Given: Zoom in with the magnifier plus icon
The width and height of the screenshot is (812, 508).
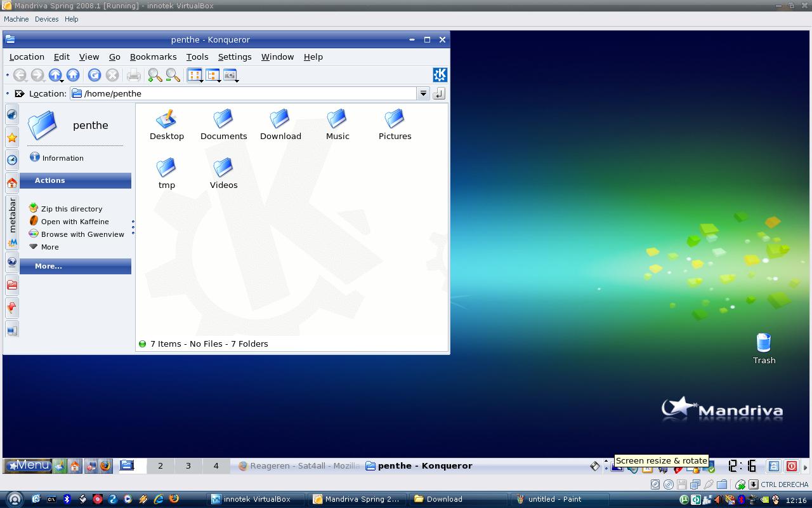Looking at the screenshot, I should 154,76.
